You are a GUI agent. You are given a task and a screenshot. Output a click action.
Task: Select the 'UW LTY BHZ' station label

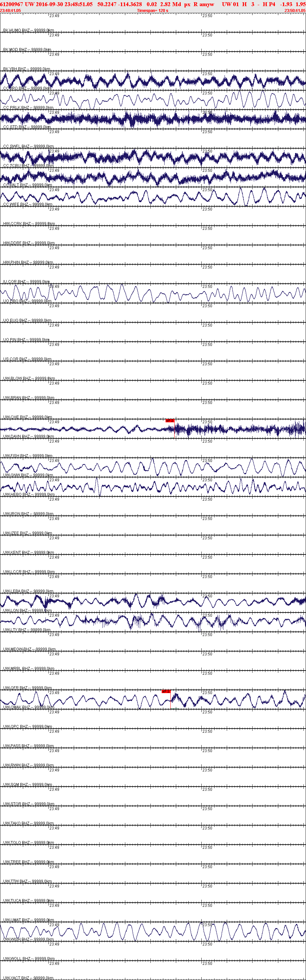(27, 630)
